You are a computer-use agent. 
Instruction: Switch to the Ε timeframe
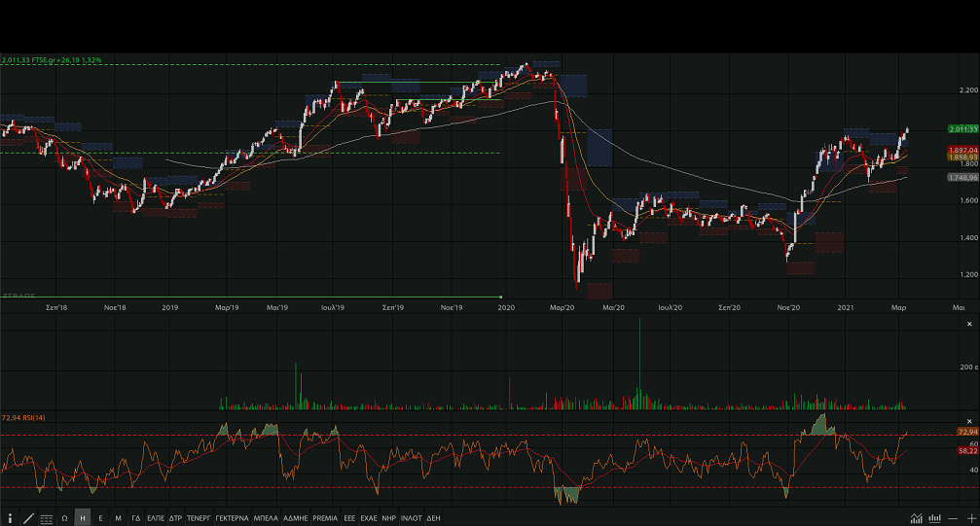pos(100,518)
